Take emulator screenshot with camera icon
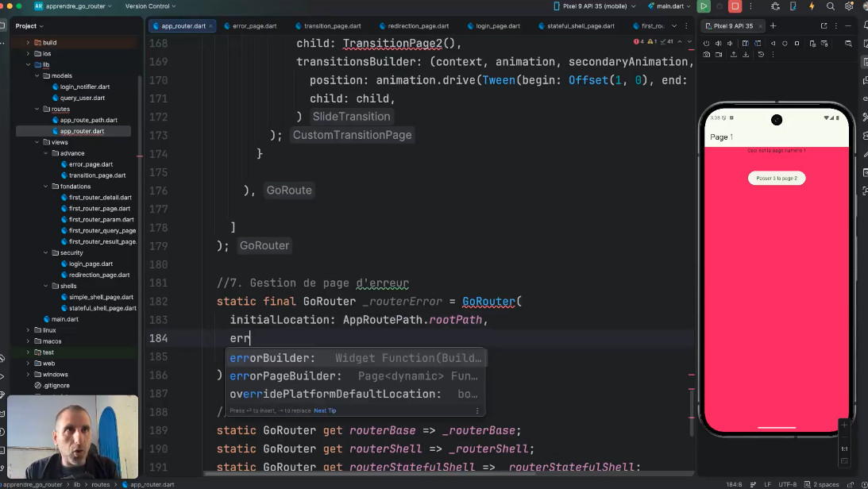Viewport: 868px width, 489px height. point(706,55)
